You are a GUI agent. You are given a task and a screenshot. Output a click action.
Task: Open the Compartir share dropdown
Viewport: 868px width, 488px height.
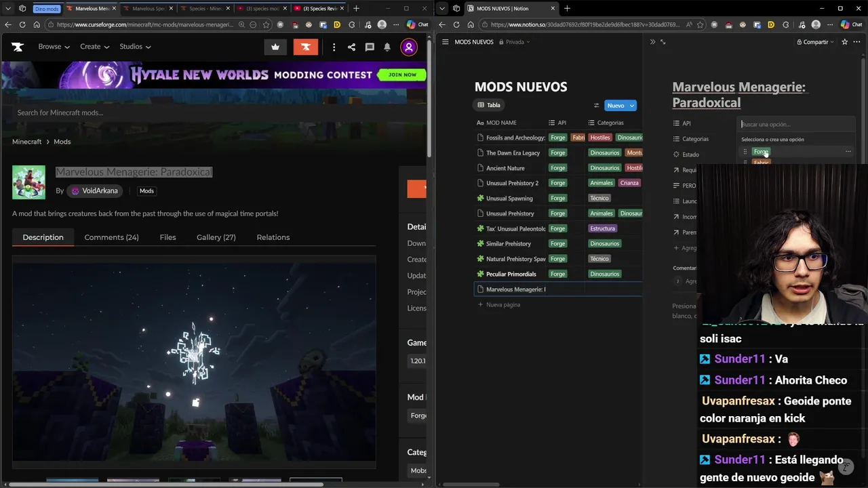(x=816, y=42)
